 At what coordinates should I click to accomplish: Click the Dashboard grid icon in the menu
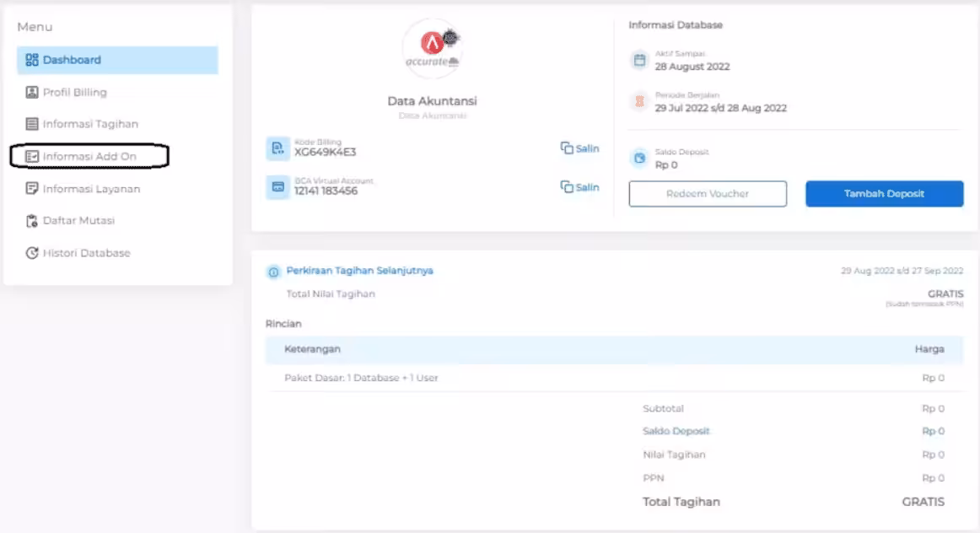pyautogui.click(x=32, y=60)
